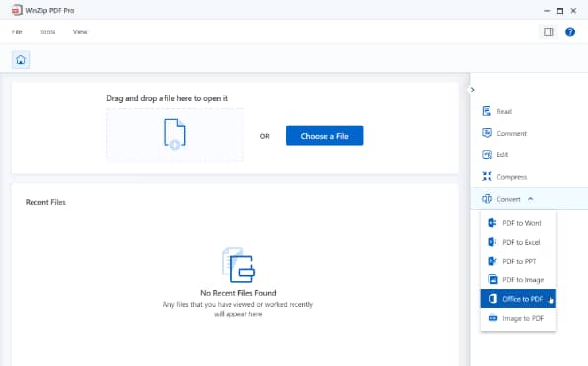588x366 pixels.
Task: Click the Office to PDF icon
Action: pos(492,299)
